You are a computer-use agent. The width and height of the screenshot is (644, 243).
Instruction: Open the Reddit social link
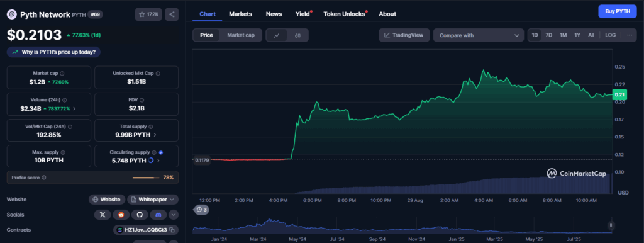tap(121, 215)
